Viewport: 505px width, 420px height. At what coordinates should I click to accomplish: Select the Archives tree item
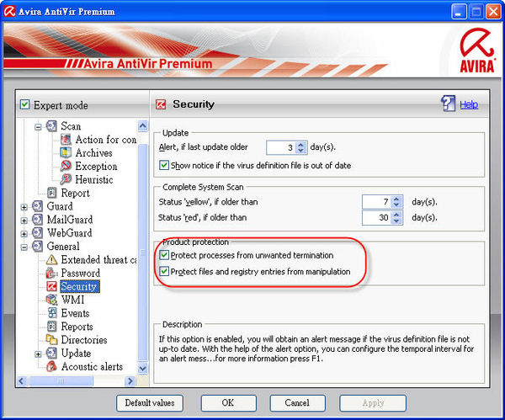click(x=93, y=152)
